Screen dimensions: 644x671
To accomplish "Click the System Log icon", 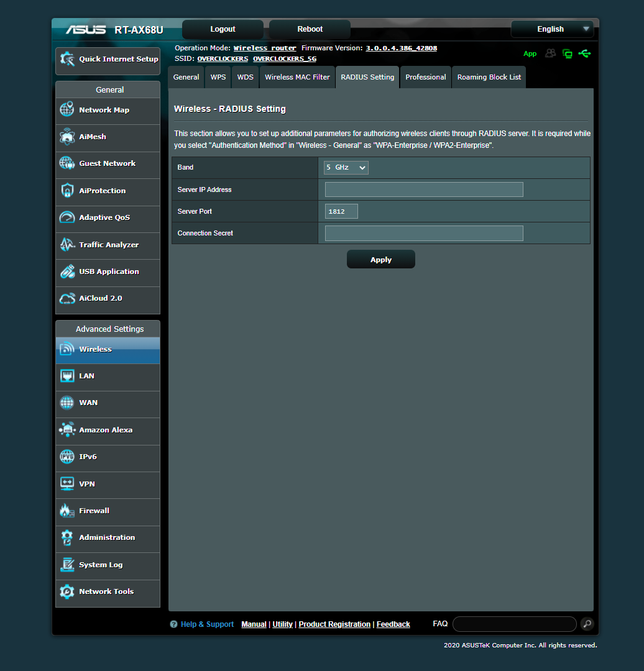I will point(67,564).
